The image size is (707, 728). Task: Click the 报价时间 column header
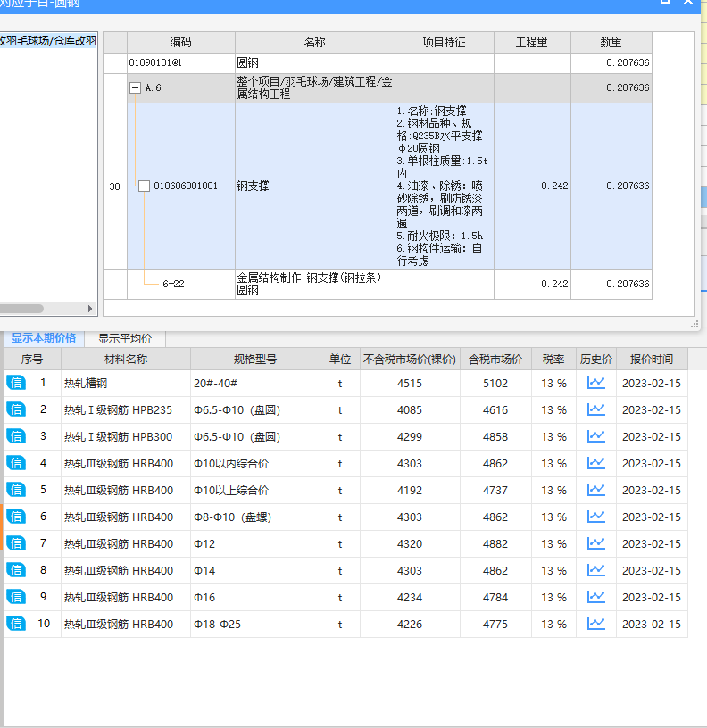tap(652, 359)
